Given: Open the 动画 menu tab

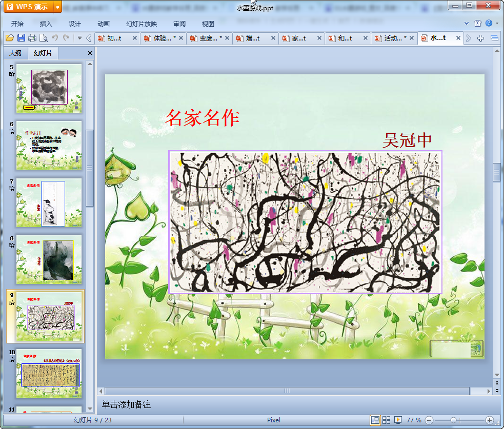Looking at the screenshot, I should pyautogui.click(x=104, y=24).
